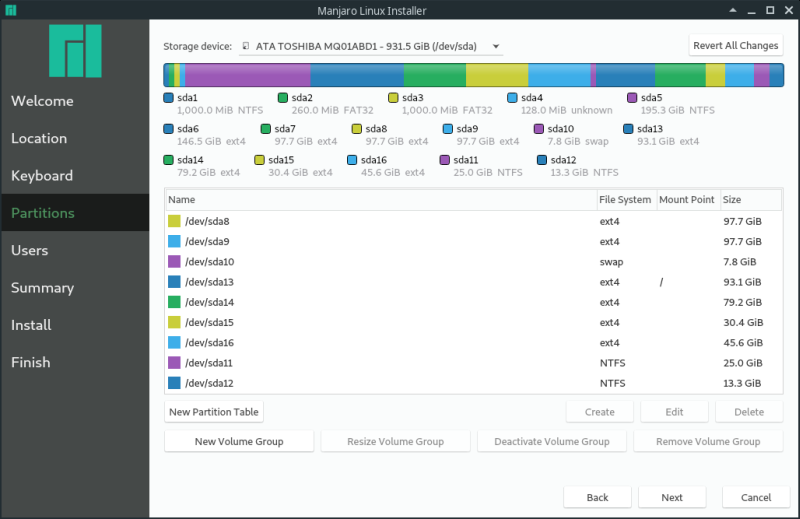The image size is (800, 519).
Task: Select the Install step in sidebar
Action: pyautogui.click(x=75, y=325)
